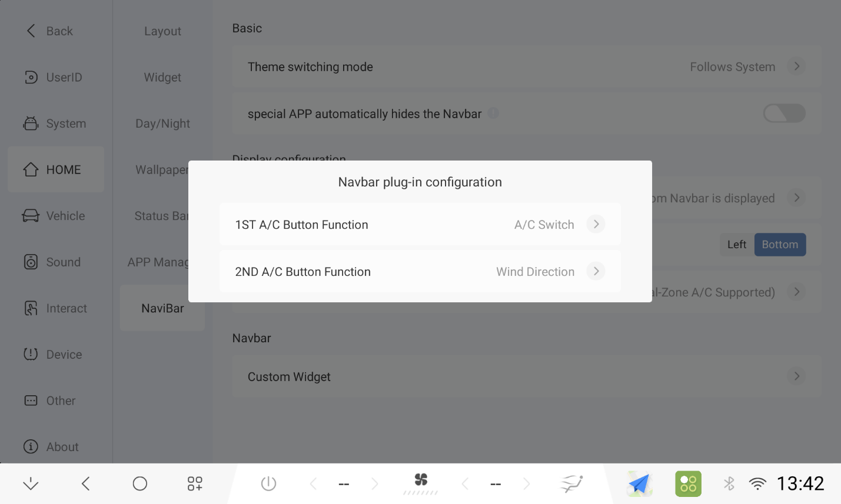This screenshot has height=504, width=841.
Task: Increase left zone temperature arrow
Action: coord(375,483)
